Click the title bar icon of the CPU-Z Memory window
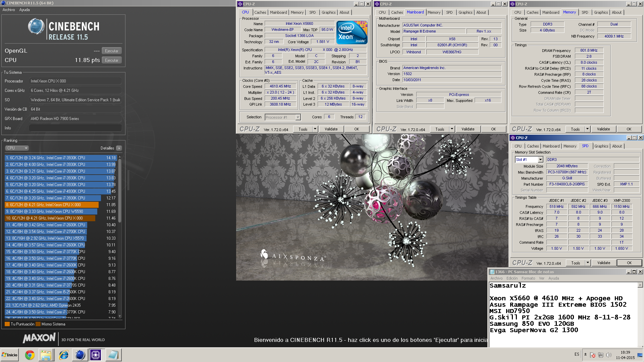This screenshot has height=362, width=644. (513, 4)
